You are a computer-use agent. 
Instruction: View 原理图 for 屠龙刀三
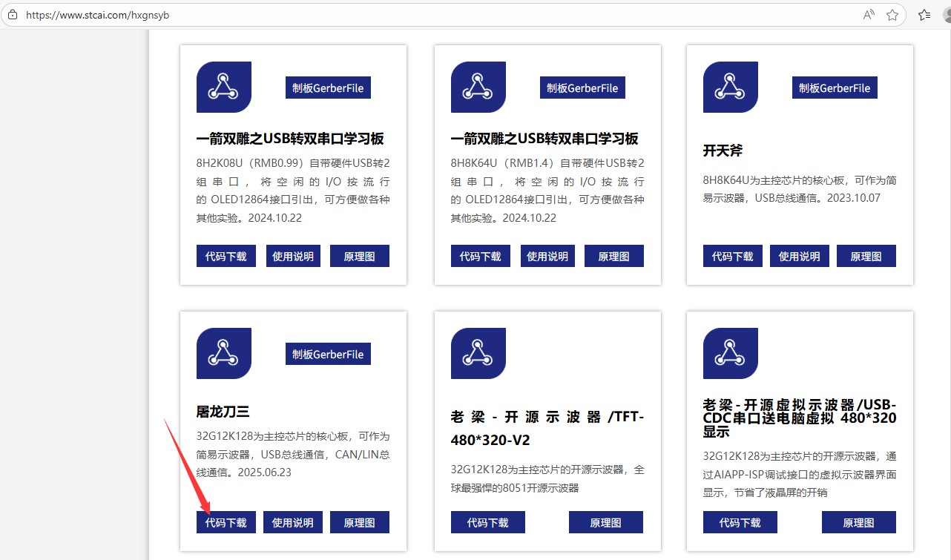pos(359,522)
